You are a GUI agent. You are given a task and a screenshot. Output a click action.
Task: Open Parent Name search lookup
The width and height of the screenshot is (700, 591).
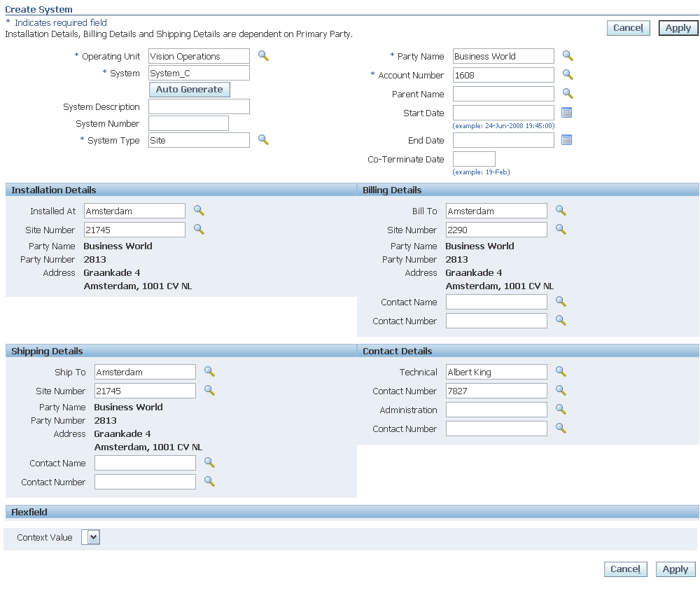568,93
